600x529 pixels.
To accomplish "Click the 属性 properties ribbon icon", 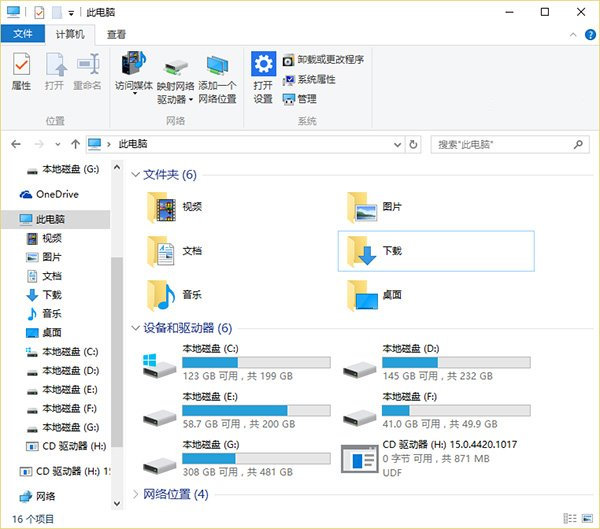I will 21,72.
